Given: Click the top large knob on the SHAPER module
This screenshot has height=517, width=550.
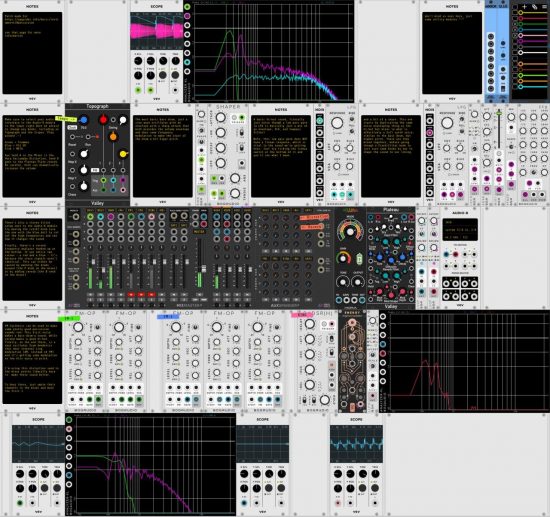Looking at the screenshot, I should coord(221,118).
